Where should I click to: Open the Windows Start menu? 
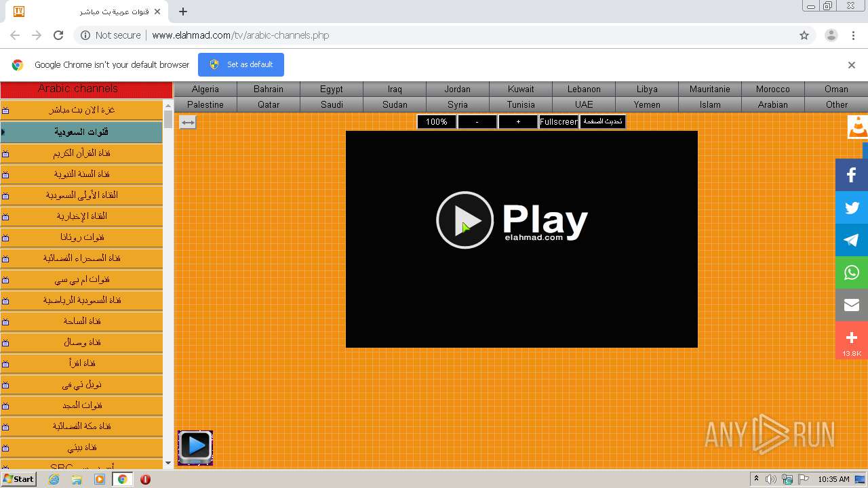coord(18,479)
